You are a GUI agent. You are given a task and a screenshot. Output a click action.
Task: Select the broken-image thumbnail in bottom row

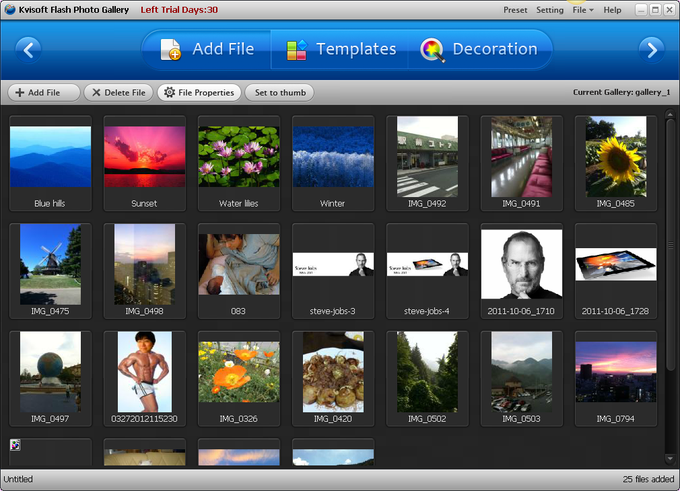(50, 452)
